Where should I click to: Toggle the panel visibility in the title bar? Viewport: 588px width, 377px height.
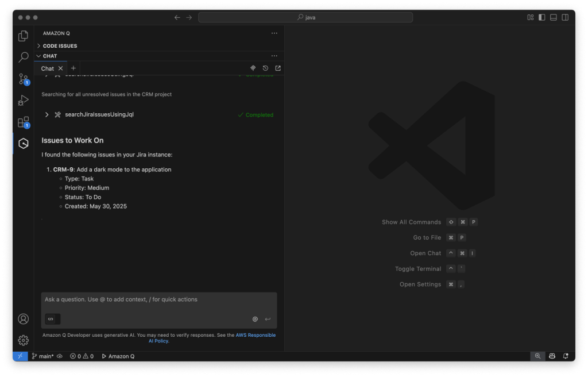tap(552, 17)
